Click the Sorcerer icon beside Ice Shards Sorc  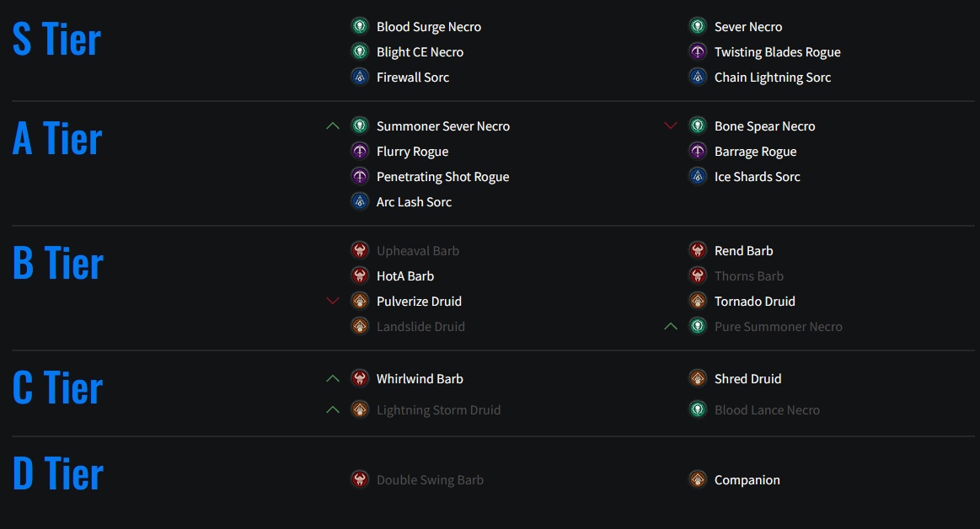point(698,177)
